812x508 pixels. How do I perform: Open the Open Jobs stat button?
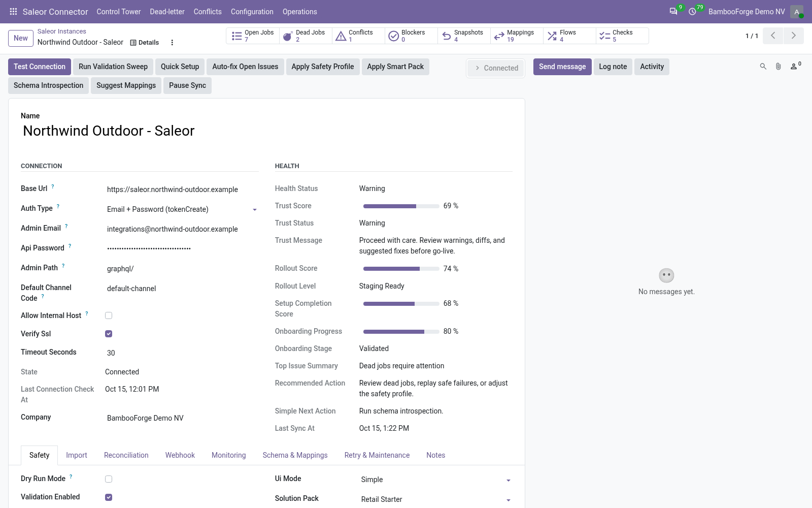point(253,36)
